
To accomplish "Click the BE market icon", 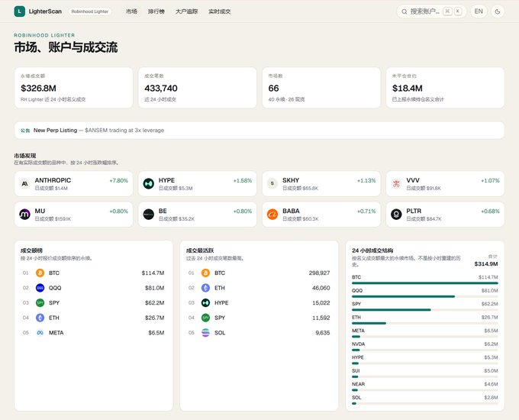I will pos(149,215).
